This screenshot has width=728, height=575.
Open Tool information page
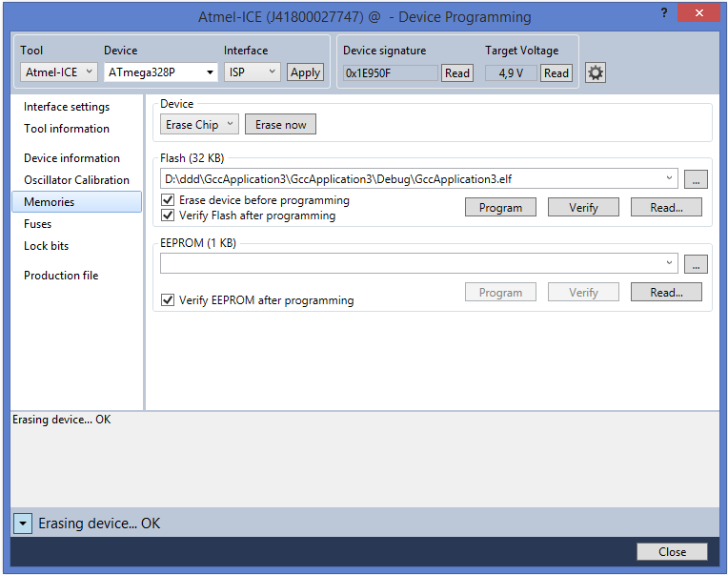point(67,129)
